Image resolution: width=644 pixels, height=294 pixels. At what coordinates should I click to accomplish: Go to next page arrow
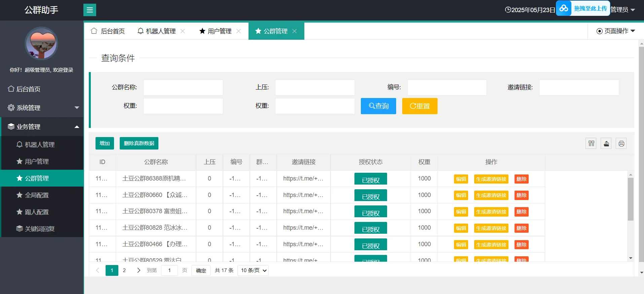pos(139,270)
